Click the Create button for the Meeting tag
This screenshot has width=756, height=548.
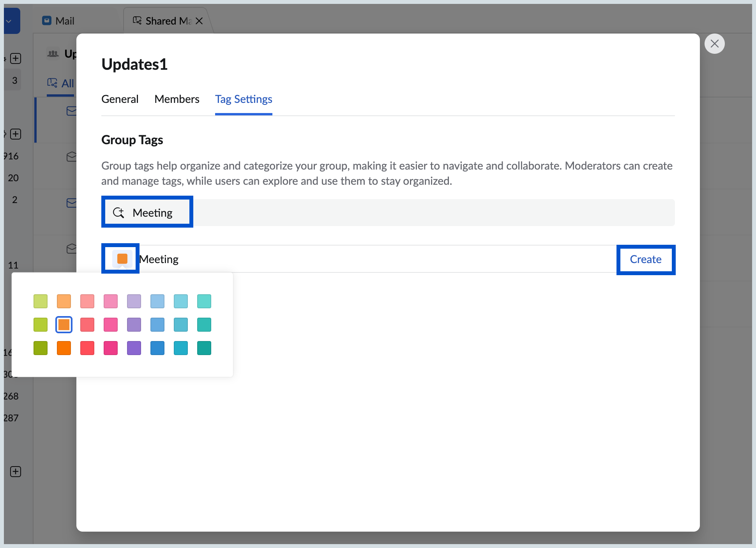(x=646, y=260)
